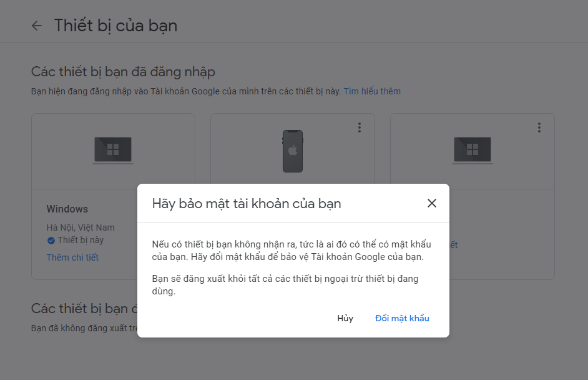Open the three-dot menu on the last Windows card

539,127
